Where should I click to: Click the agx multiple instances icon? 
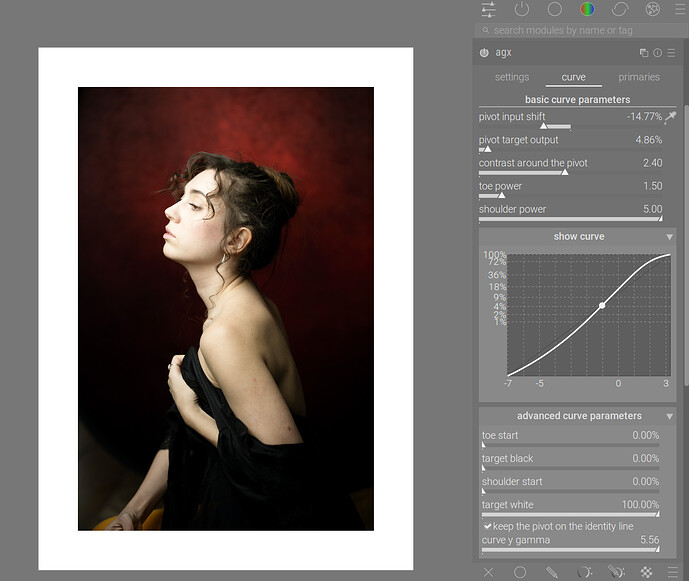(x=644, y=53)
